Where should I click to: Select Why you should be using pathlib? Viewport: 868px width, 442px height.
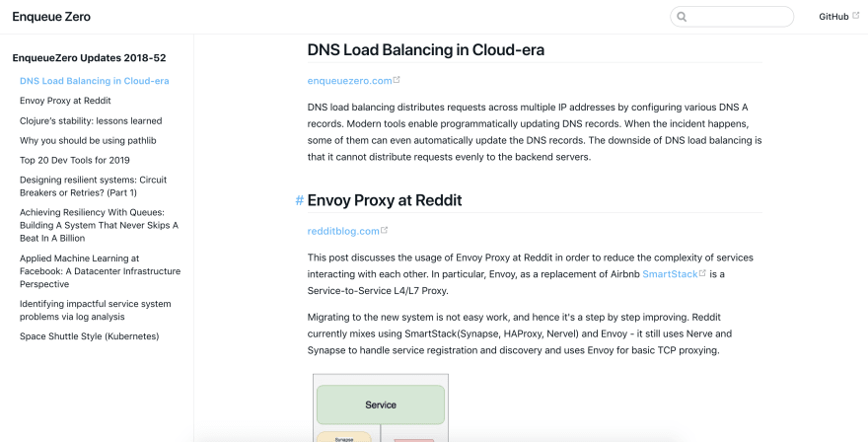pos(88,141)
